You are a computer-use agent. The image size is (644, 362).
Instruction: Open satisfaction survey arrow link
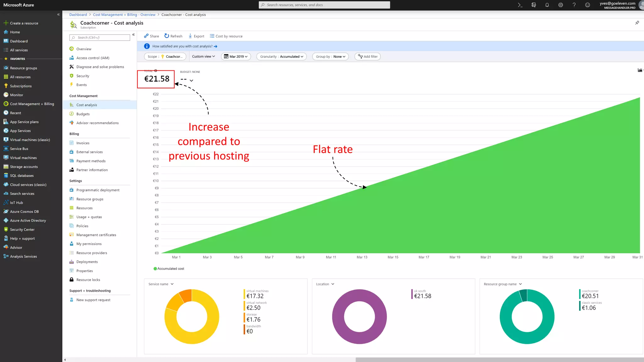(x=215, y=47)
